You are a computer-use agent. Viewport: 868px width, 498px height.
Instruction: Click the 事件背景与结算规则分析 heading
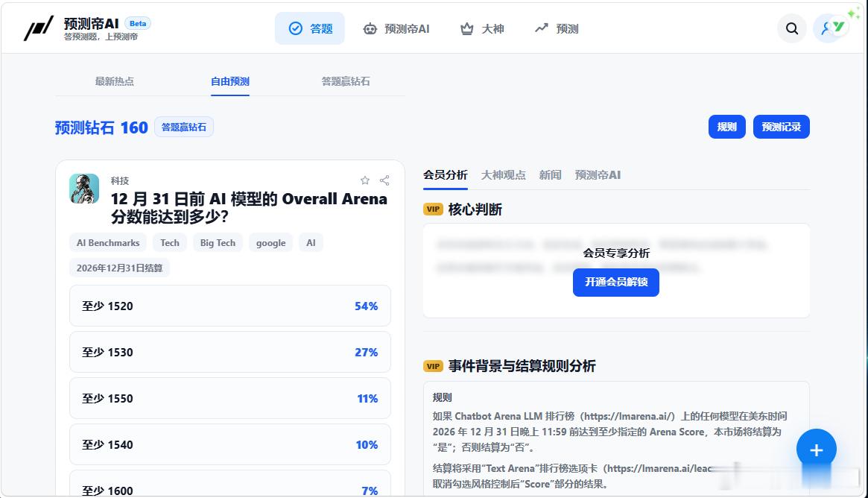[522, 366]
